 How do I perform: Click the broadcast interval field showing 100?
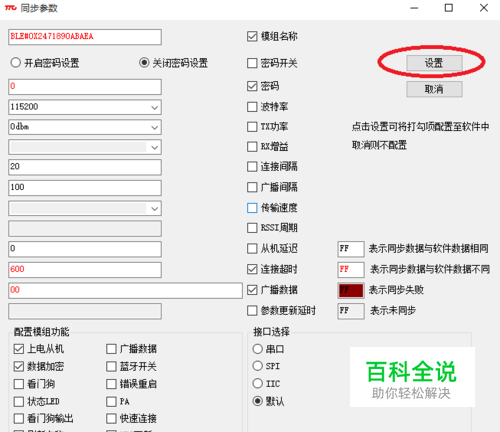85,188
